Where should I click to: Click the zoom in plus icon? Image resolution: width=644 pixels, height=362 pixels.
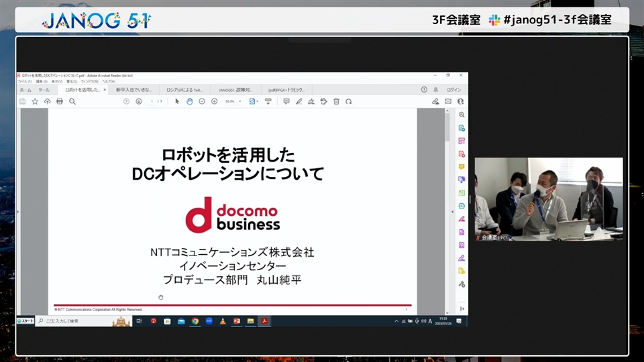point(214,101)
